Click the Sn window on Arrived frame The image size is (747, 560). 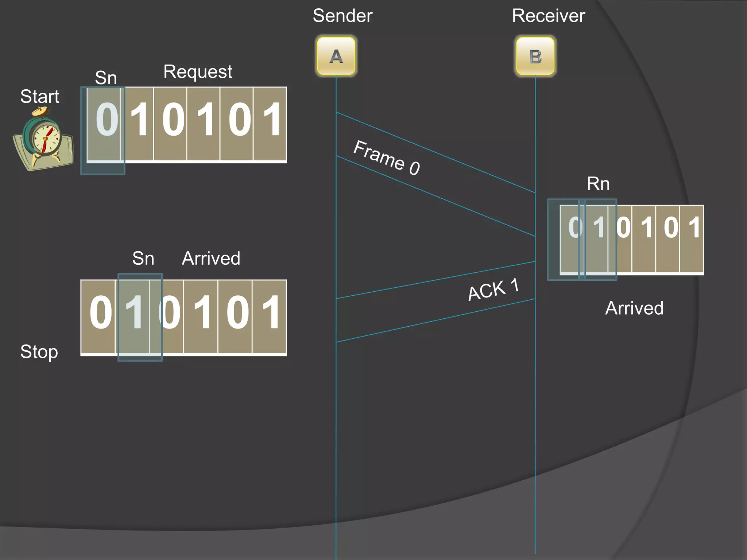tap(140, 317)
